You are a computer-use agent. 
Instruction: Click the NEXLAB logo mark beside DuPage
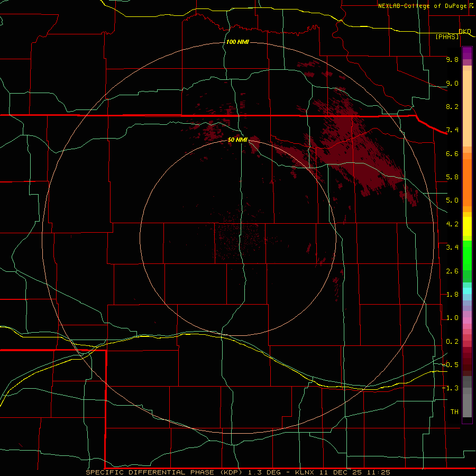pyautogui.click(x=472, y=5)
